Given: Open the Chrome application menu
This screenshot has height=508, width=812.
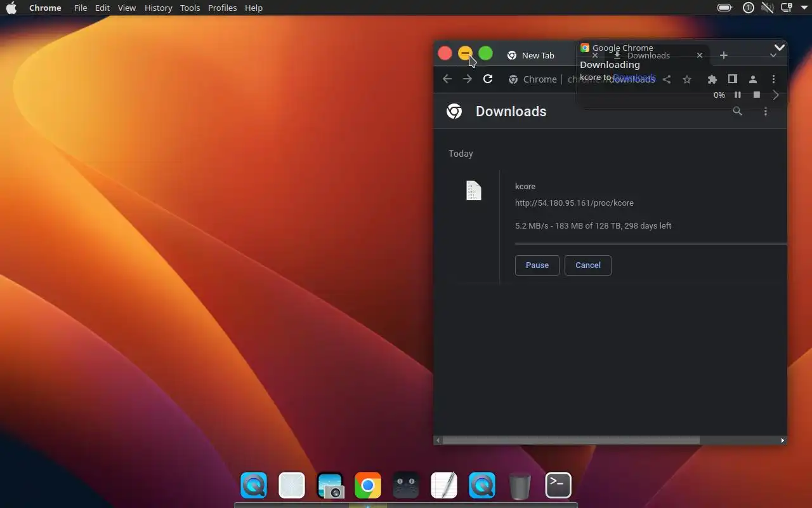Looking at the screenshot, I should pyautogui.click(x=45, y=8).
